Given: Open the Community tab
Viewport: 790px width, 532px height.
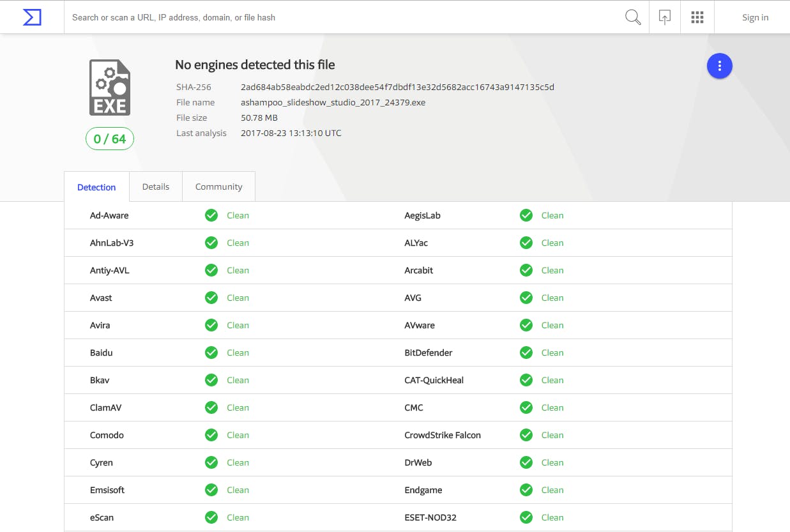Looking at the screenshot, I should point(218,186).
